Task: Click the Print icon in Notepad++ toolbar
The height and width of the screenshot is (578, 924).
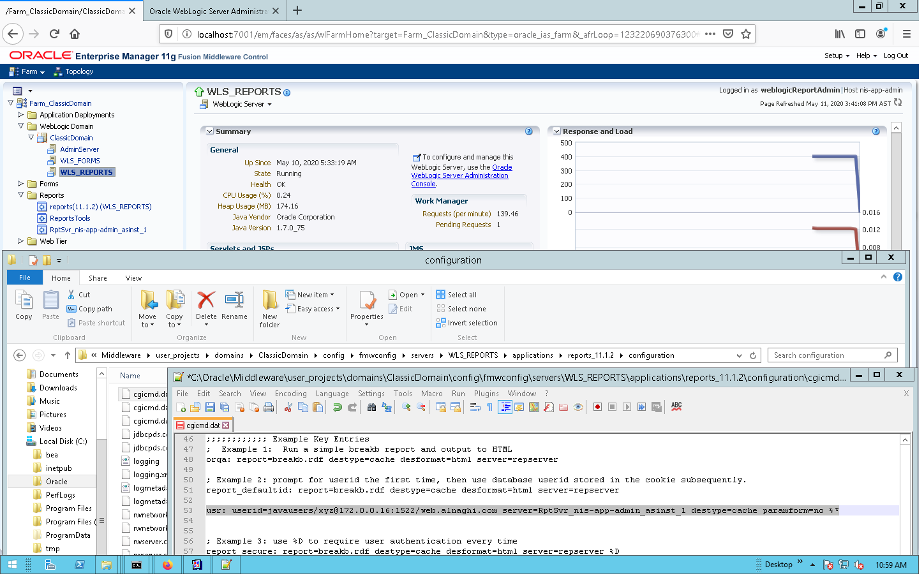Action: 269,407
